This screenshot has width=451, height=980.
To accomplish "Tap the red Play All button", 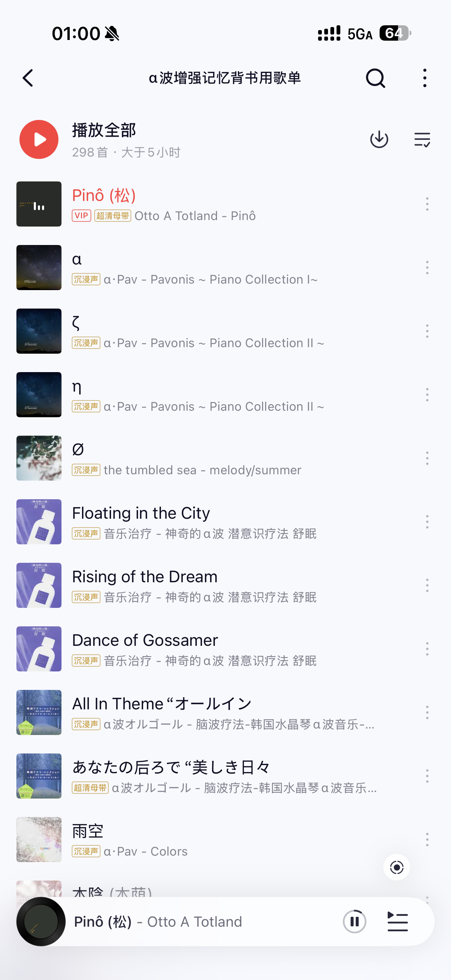I will 39,140.
